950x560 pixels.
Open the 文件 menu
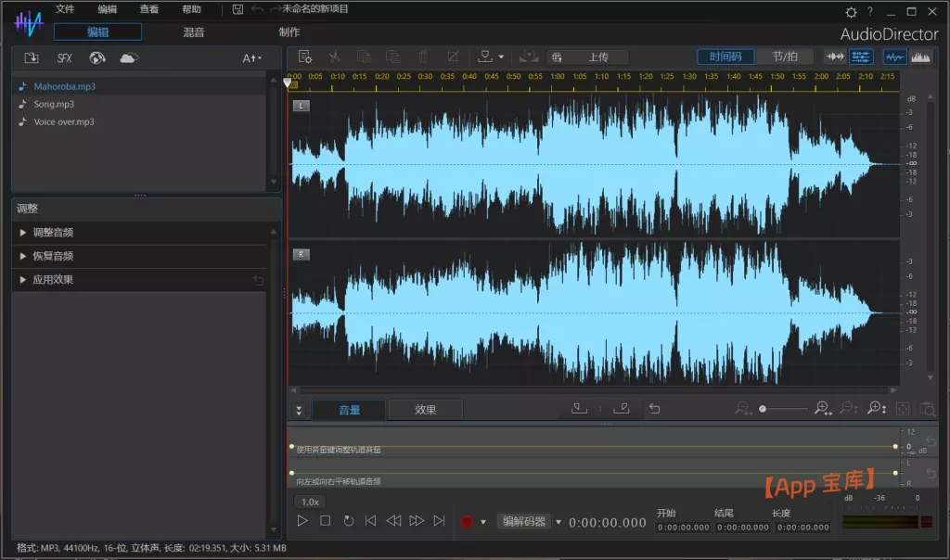[x=65, y=9]
